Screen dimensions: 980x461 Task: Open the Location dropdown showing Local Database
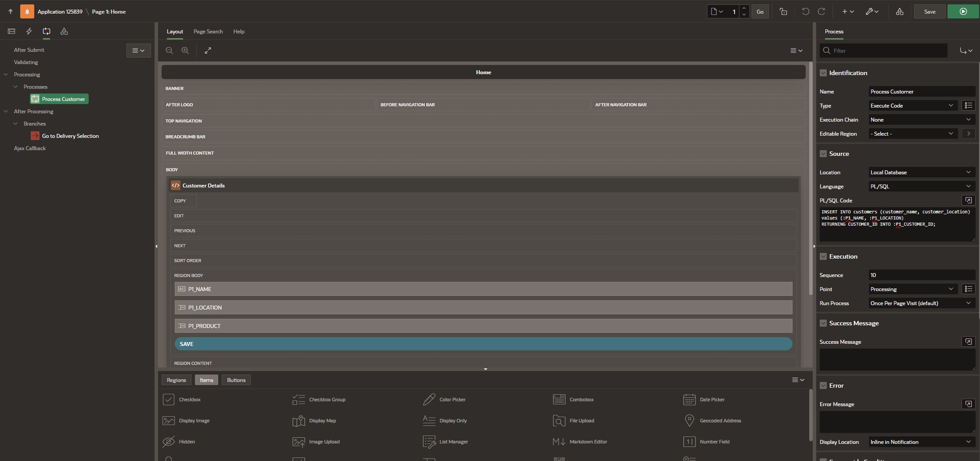pos(922,172)
